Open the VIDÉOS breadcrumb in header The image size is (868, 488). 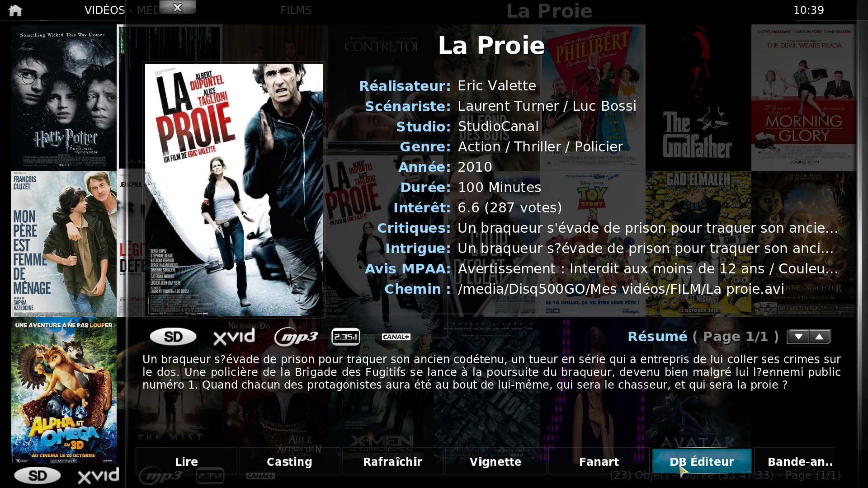point(105,10)
